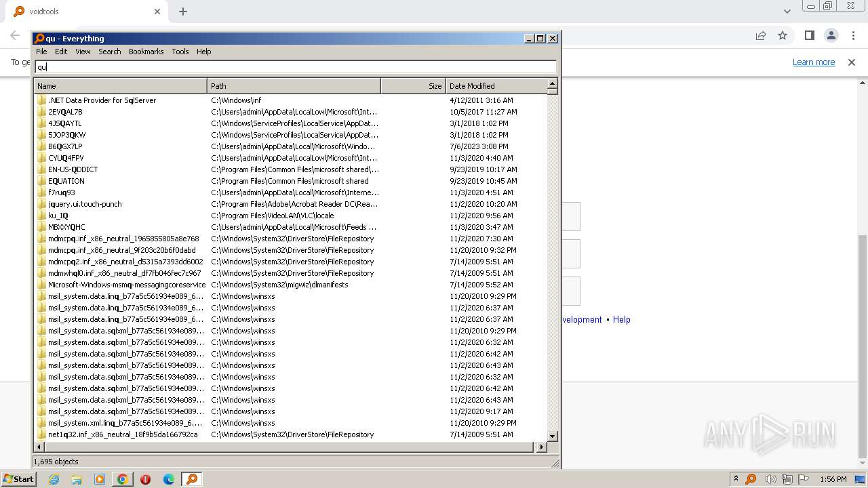868x488 pixels.
Task: Select folder icon of MBXXYQHC
Action: tap(42, 227)
